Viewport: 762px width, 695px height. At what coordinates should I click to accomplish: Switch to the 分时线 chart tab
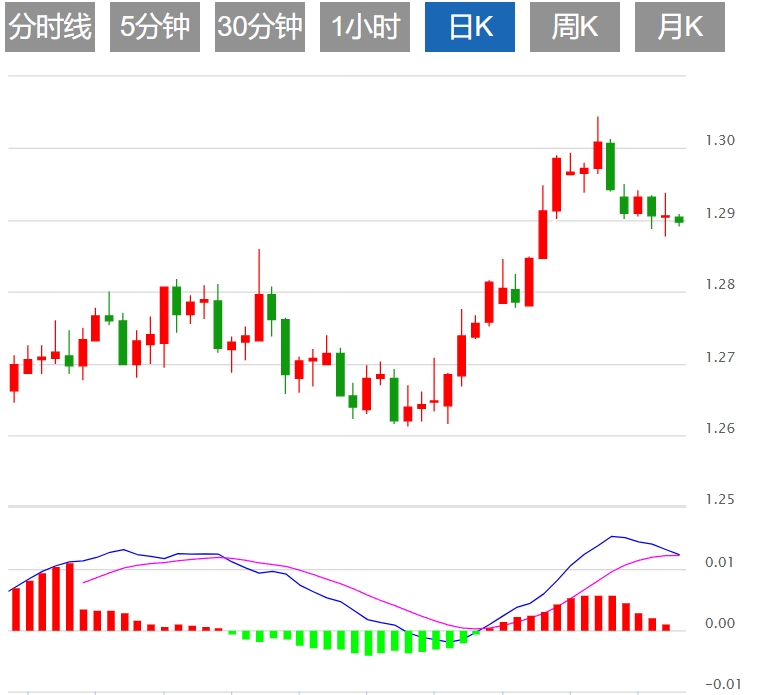(x=50, y=27)
